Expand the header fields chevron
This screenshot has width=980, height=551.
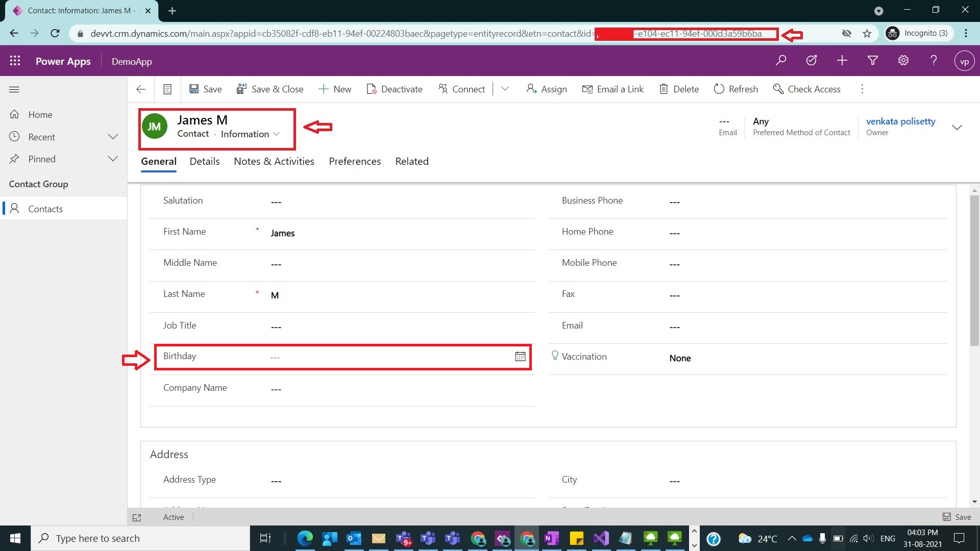point(957,127)
